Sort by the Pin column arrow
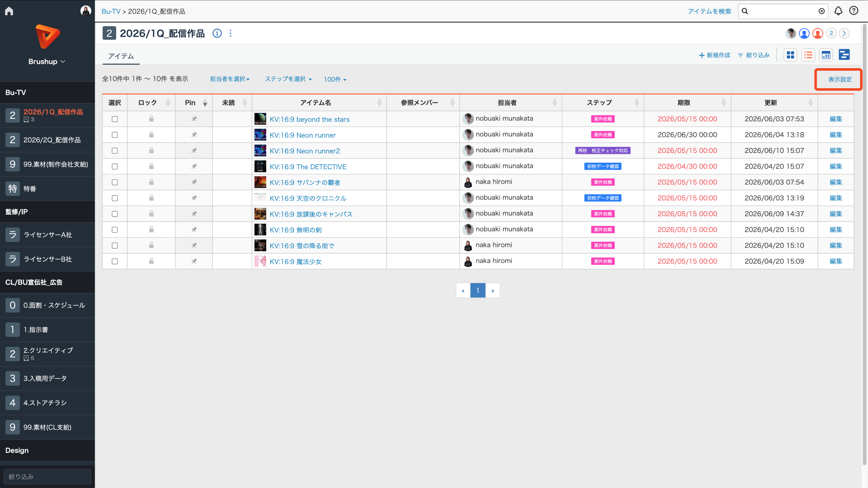Image resolution: width=868 pixels, height=488 pixels. pyautogui.click(x=205, y=103)
